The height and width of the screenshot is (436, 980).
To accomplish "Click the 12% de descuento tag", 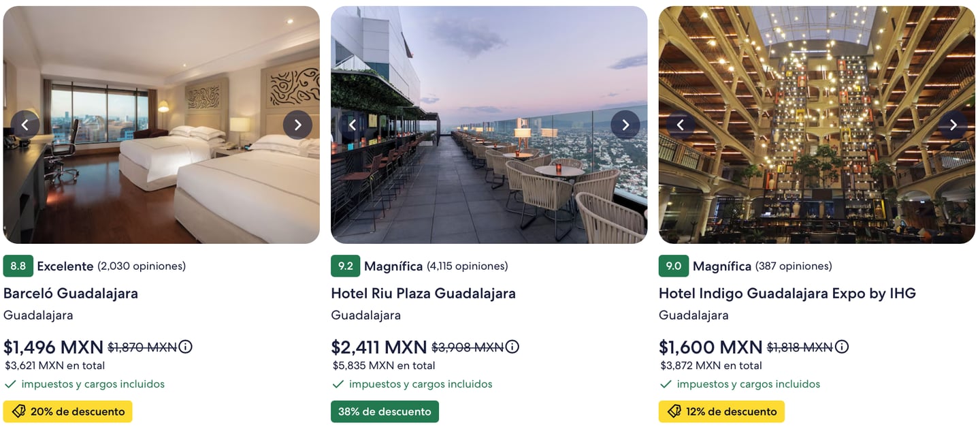I will [x=721, y=411].
